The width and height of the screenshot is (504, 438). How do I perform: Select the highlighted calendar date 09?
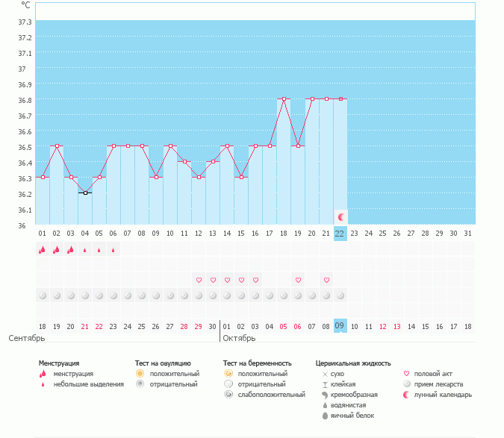340,326
